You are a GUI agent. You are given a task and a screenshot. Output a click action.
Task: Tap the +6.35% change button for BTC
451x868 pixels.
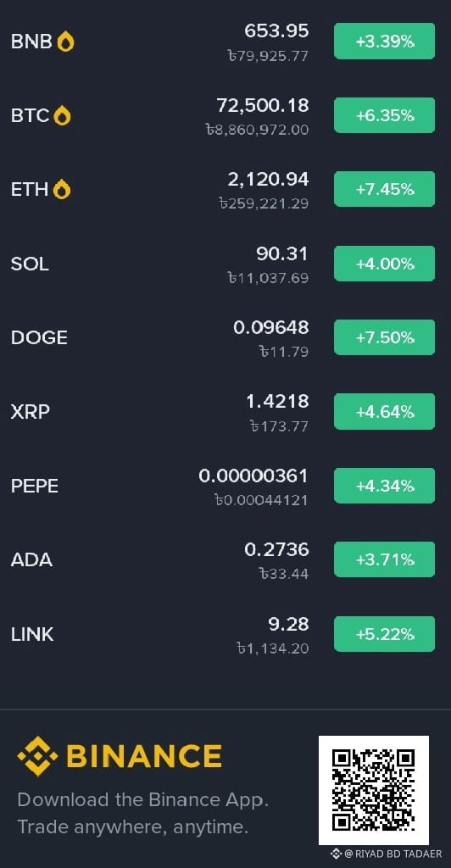pos(384,115)
